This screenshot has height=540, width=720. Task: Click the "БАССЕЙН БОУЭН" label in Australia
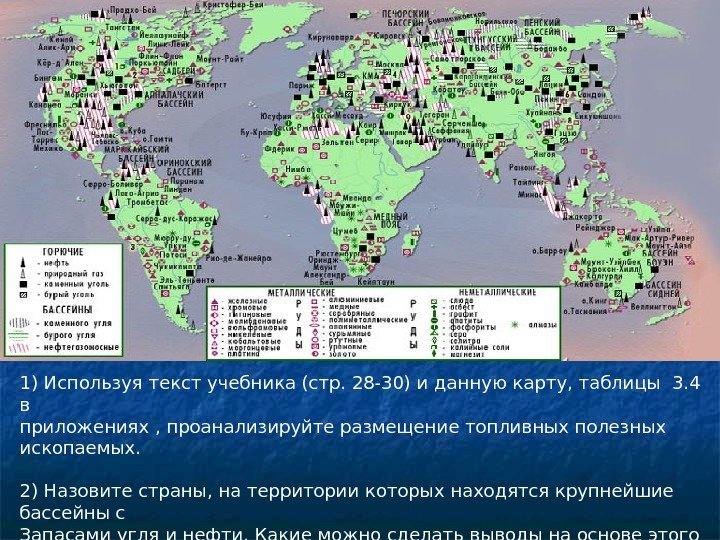[x=660, y=258]
